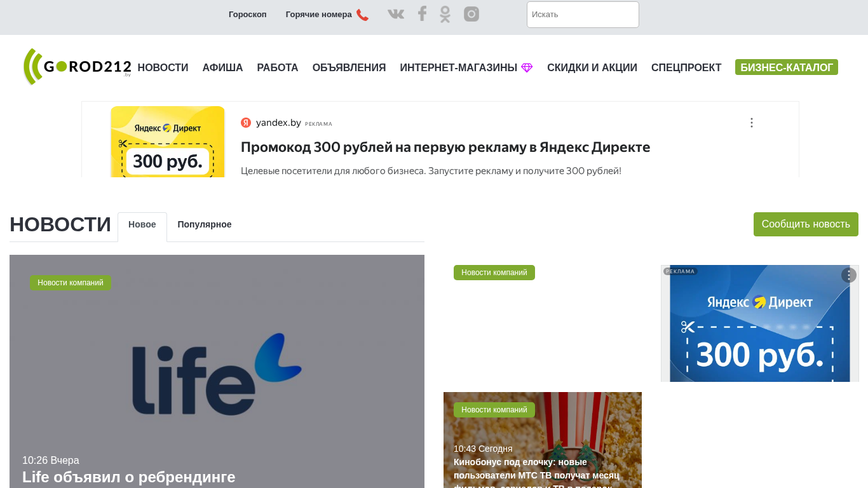
Task: Open the СПЕЦПРОЕКТ menu item
Action: 686,68
